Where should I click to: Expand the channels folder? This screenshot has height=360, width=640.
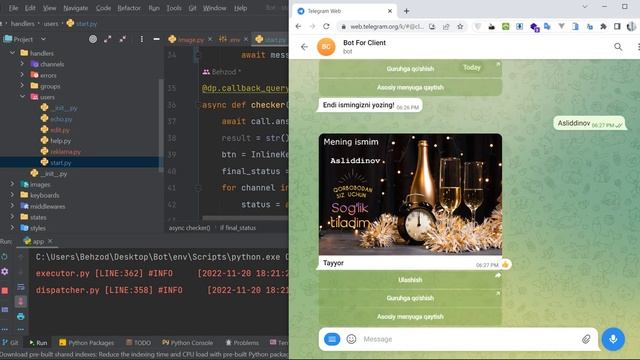tap(22, 64)
